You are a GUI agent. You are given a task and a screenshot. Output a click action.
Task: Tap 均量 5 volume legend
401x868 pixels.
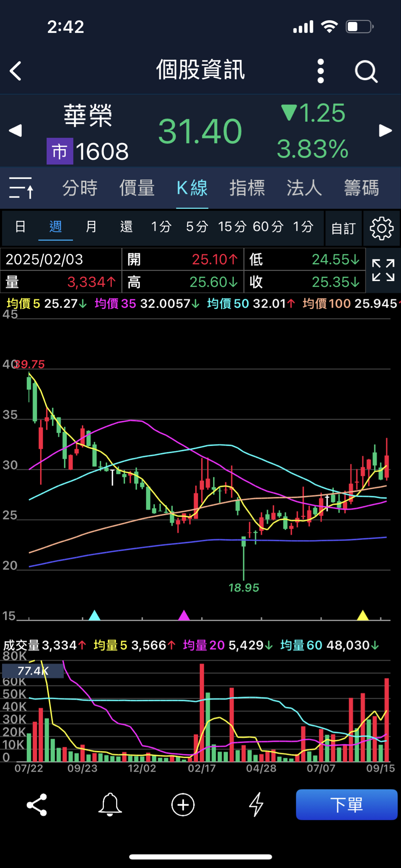coord(135,645)
